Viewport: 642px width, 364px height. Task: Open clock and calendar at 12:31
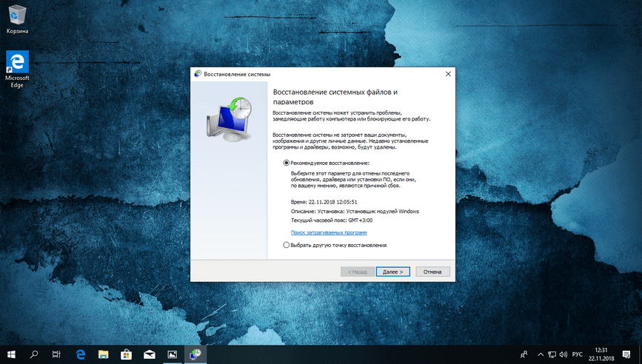coord(601,354)
